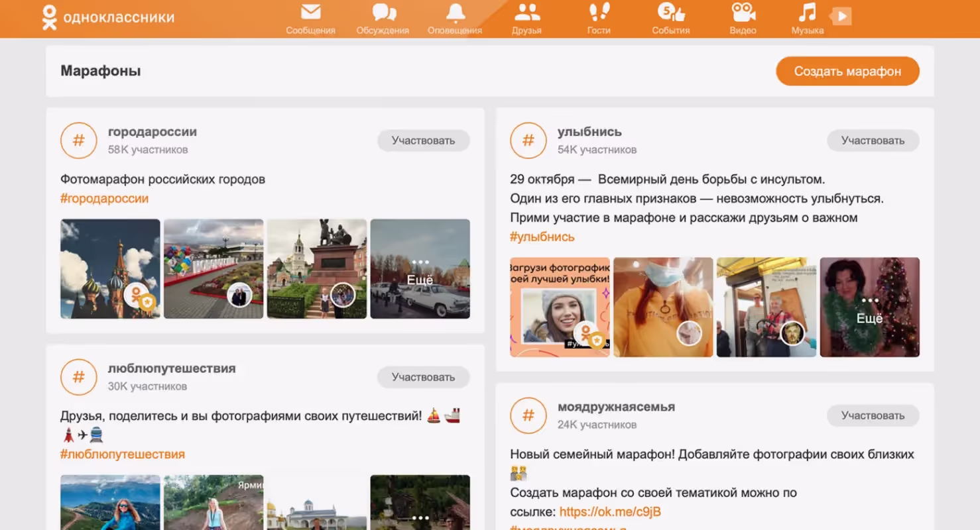
Task: Open Гости footprints icon
Action: [x=599, y=13]
